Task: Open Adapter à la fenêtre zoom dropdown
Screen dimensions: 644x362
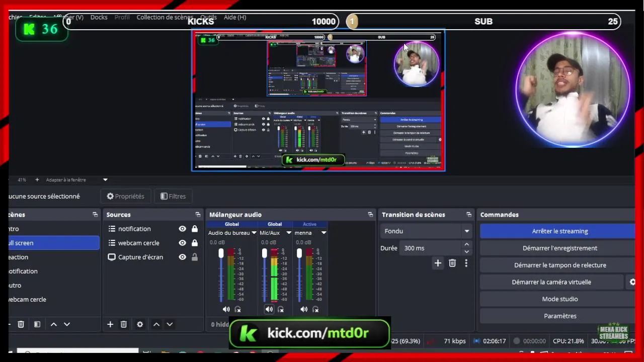Action: point(105,179)
